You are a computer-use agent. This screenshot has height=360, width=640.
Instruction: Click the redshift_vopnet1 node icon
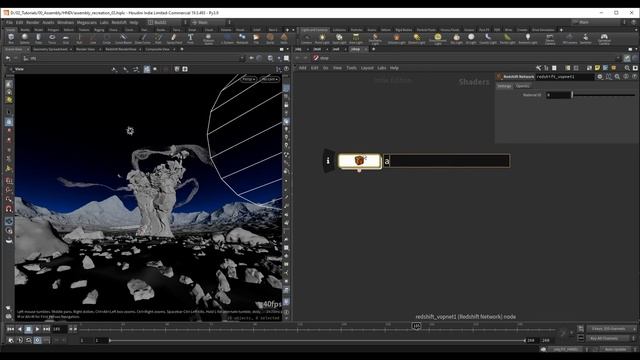[x=359, y=160]
